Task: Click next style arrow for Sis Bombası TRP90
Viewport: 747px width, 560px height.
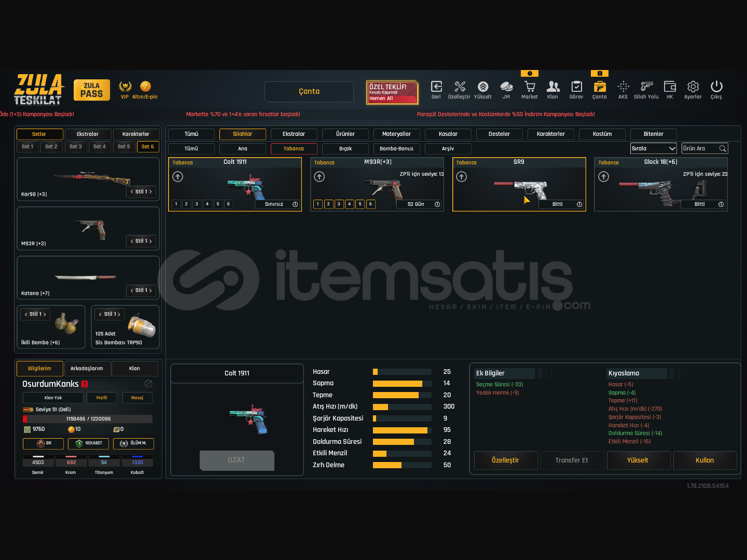Action: point(119,314)
